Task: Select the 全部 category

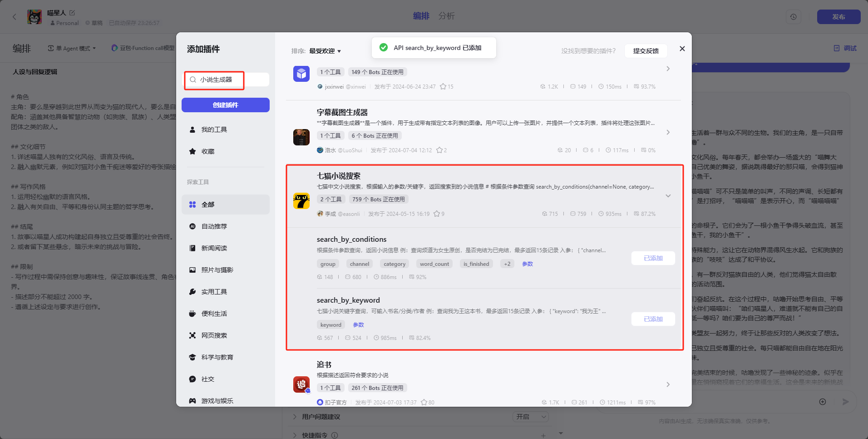Action: (226, 205)
